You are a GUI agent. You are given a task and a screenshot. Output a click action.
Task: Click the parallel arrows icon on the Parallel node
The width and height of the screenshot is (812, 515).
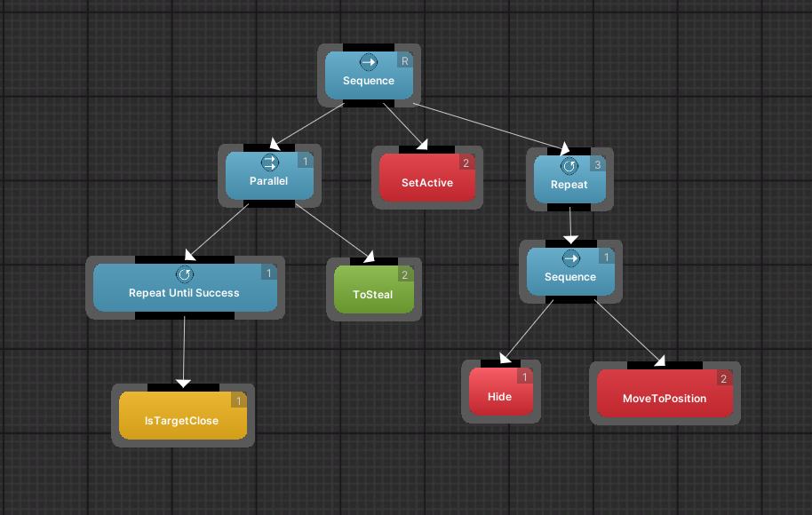(x=269, y=162)
